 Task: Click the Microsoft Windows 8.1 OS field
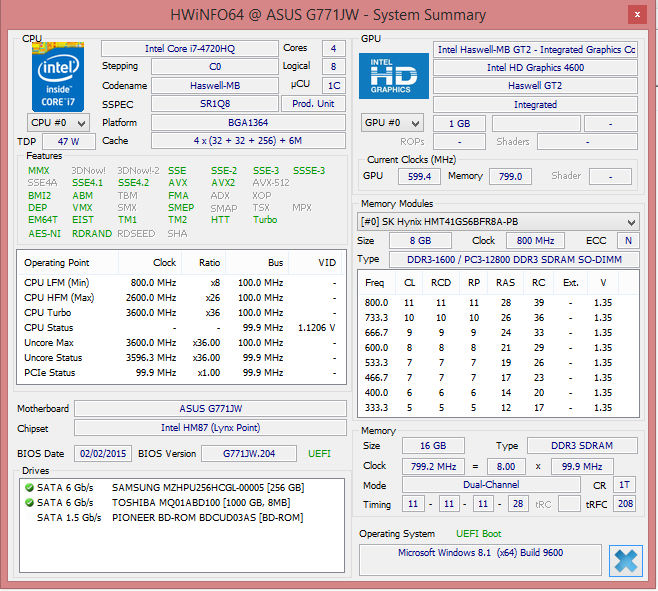coord(480,560)
